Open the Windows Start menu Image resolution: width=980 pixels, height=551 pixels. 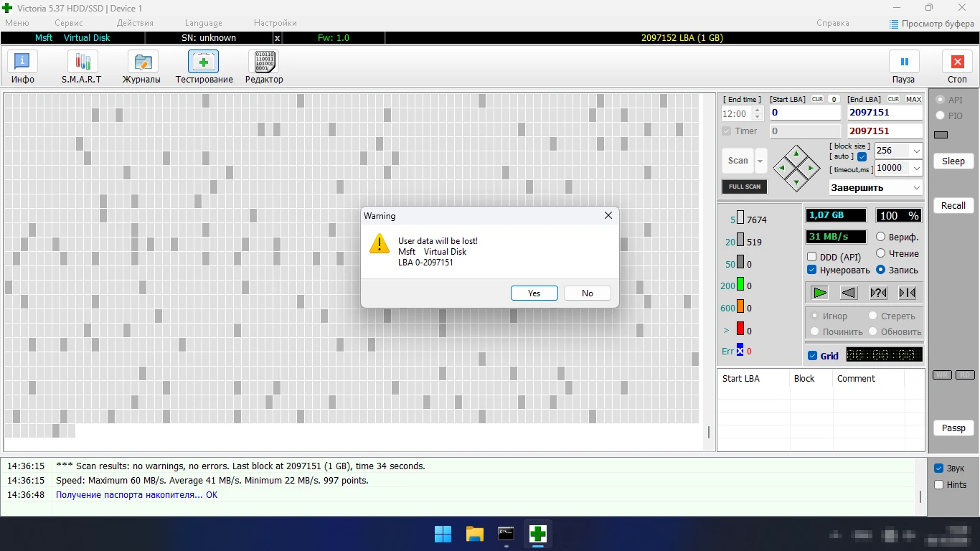click(x=443, y=534)
